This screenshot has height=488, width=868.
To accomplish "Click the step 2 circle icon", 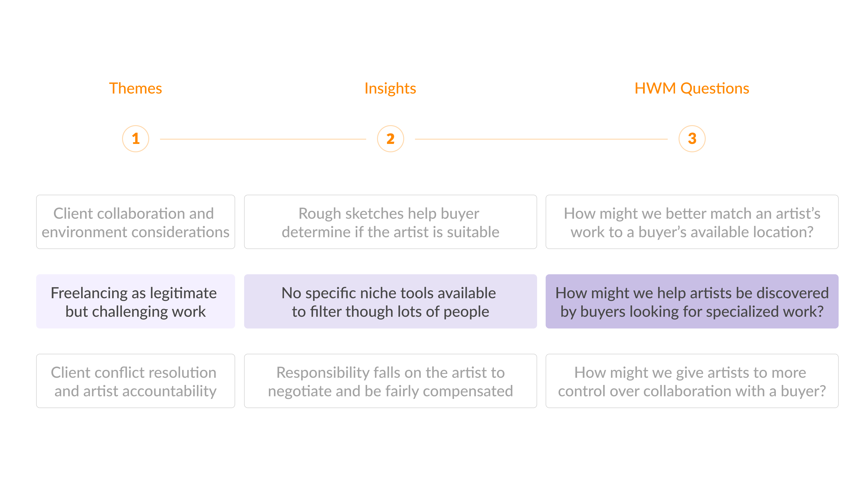I will [390, 139].
